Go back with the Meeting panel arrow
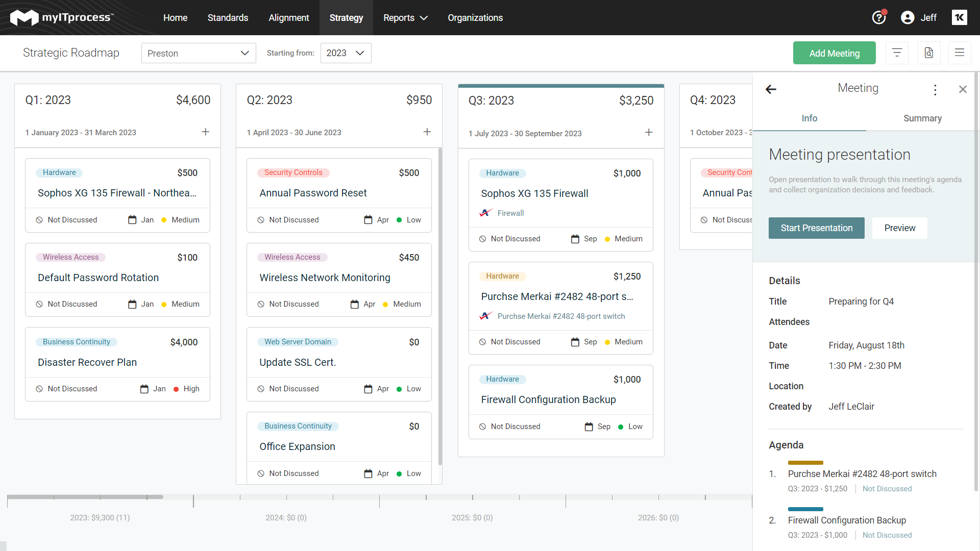 point(771,89)
